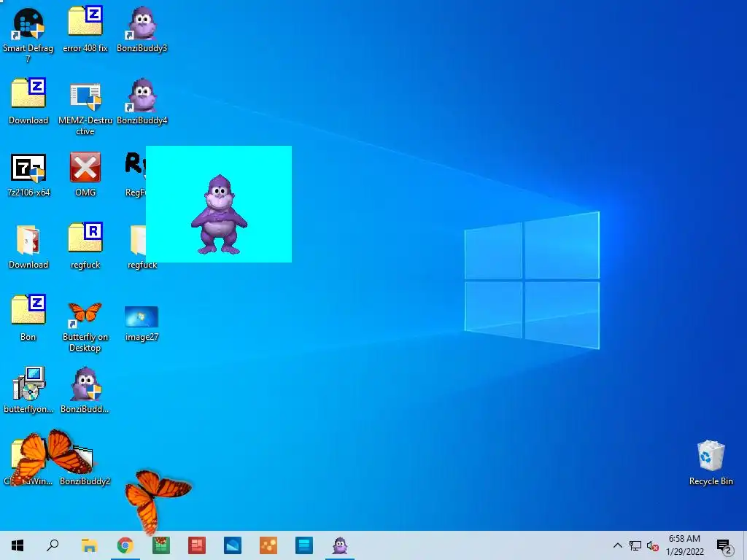747x560 pixels.
Task: Open network status tray icon
Action: [x=635, y=545]
